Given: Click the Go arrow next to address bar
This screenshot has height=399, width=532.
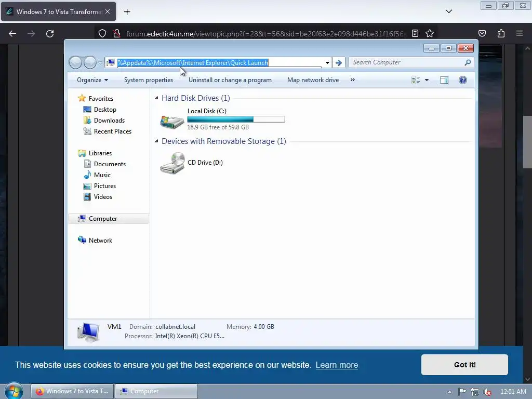Looking at the screenshot, I should point(338,63).
